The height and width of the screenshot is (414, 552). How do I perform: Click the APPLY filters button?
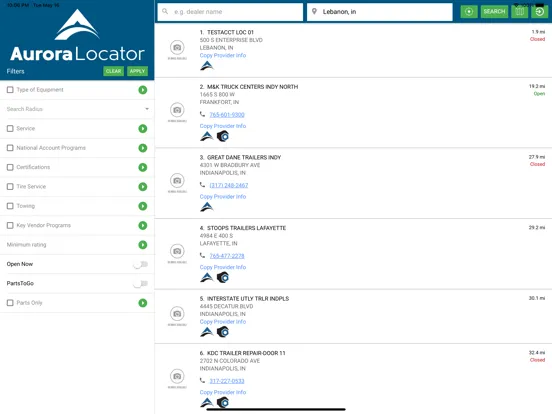point(137,71)
